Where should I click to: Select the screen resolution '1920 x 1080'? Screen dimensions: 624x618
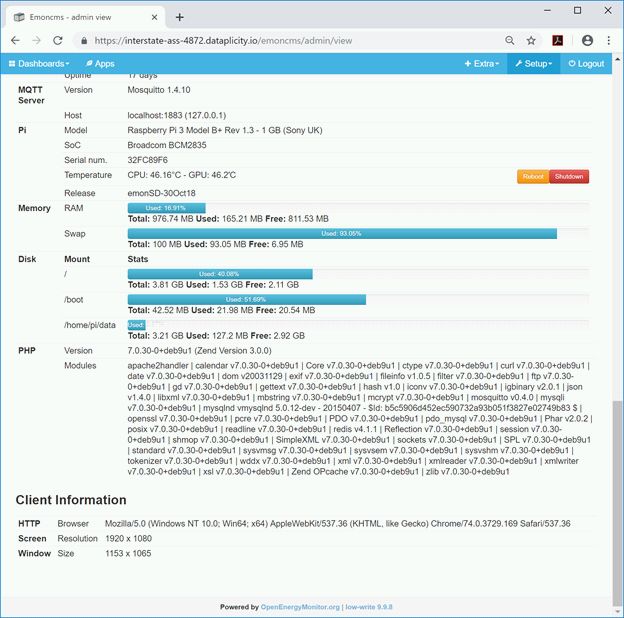pyautogui.click(x=129, y=539)
